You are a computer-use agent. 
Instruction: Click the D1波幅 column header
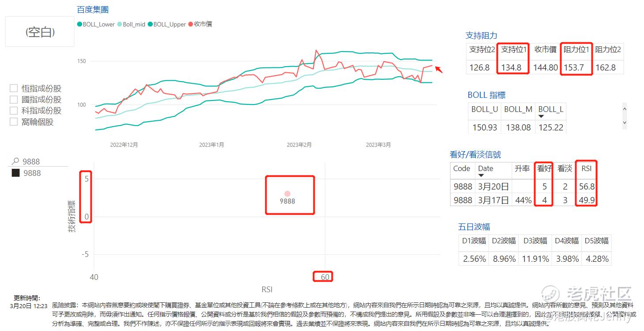tap(474, 241)
